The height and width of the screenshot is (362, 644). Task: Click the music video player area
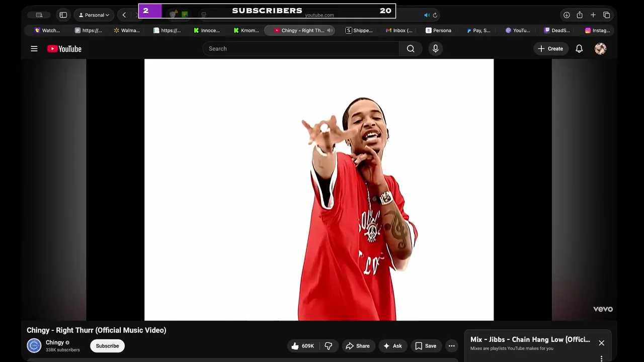click(319, 190)
